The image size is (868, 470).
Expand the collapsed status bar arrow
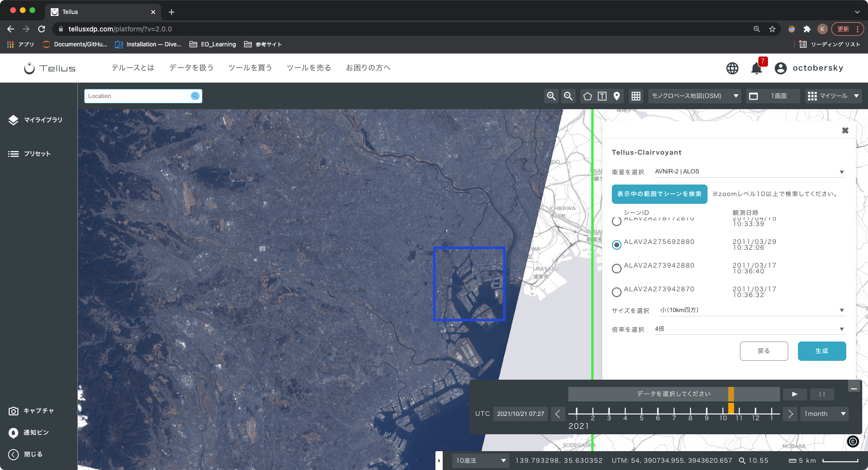point(439,460)
